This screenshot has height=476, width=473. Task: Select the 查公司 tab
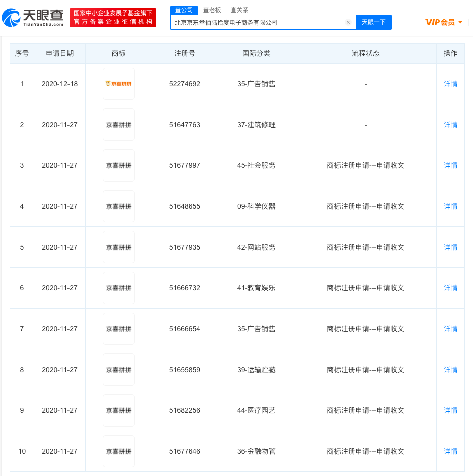coord(184,10)
